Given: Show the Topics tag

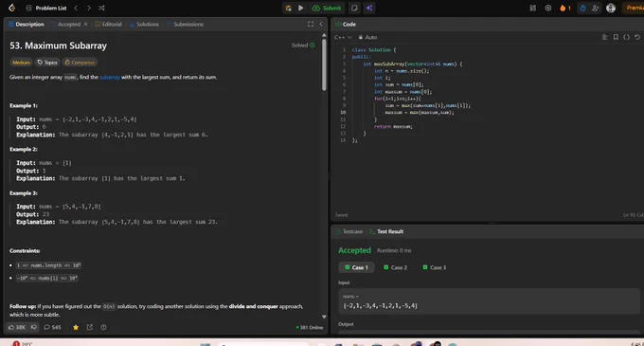Looking at the screenshot, I should 47,63.
